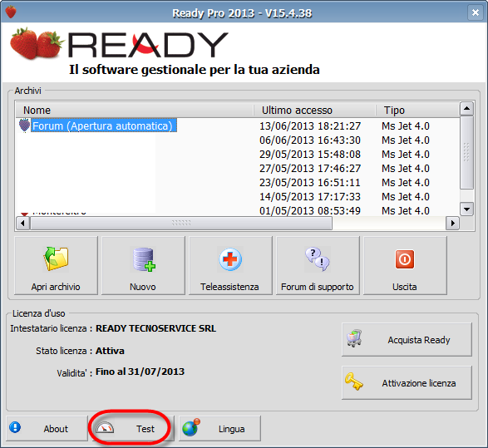Select row dated 23/05/2013 16:51:11
This screenshot has width=488, height=448.
pyautogui.click(x=238, y=182)
